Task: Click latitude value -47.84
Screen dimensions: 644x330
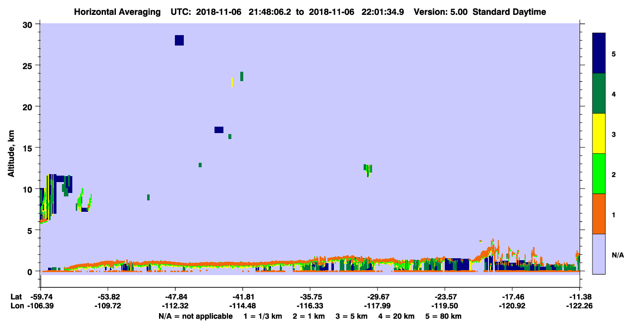Action: click(x=175, y=297)
